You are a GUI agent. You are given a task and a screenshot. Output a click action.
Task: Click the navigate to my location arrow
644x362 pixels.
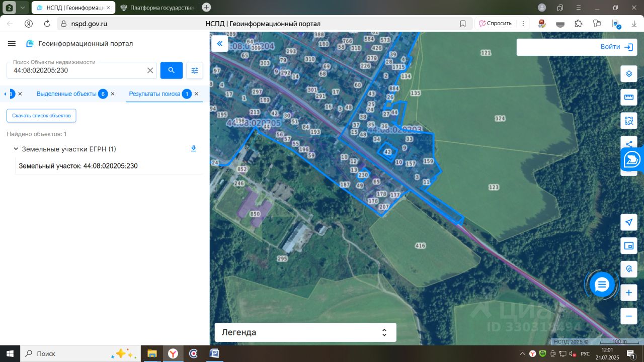pos(629,222)
